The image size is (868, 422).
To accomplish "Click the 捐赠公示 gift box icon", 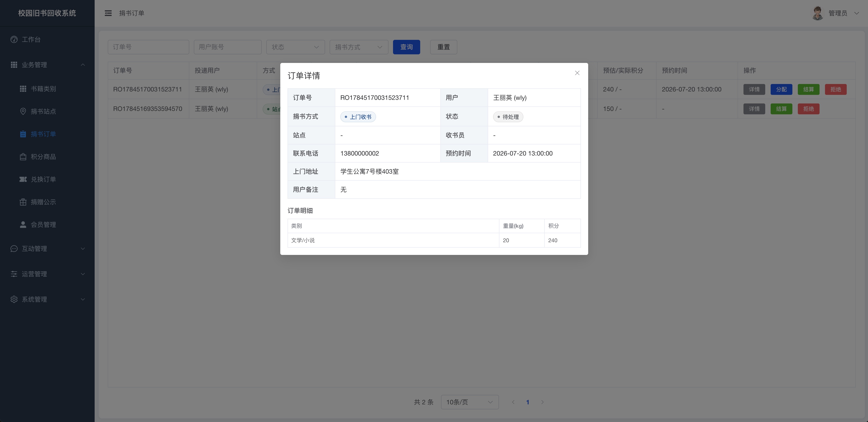I will point(23,202).
